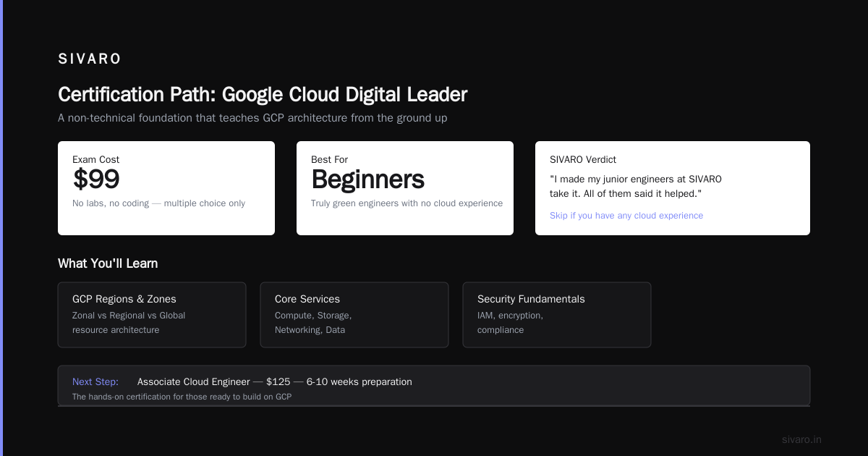Click the subtitle about non-technical GCP foundation
Image resolution: width=868 pixels, height=456 pixels.
252,118
